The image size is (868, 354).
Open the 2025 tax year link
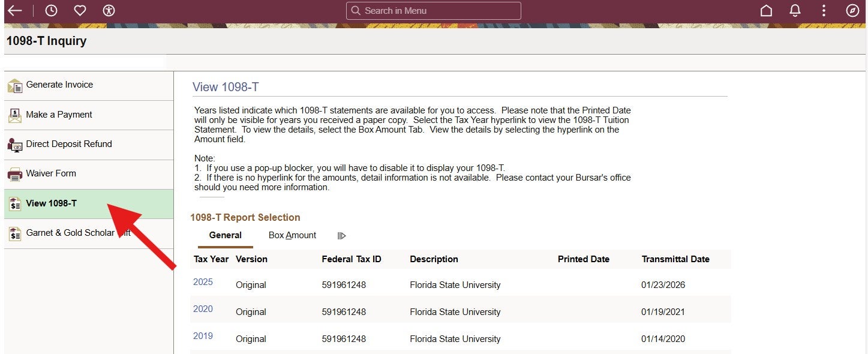click(x=203, y=282)
